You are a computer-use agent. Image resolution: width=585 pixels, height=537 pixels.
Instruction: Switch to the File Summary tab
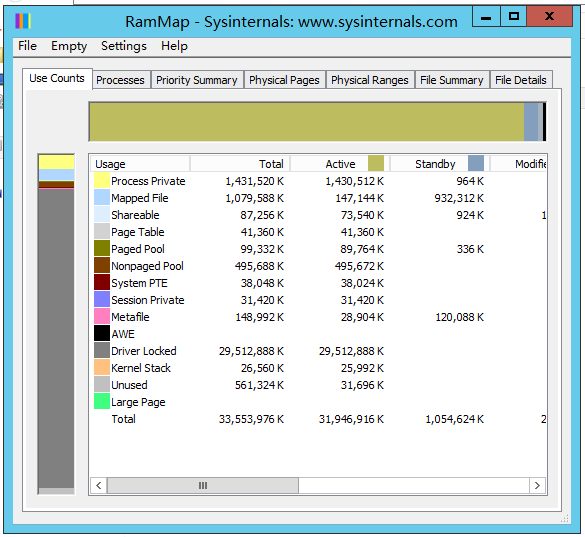click(451, 80)
